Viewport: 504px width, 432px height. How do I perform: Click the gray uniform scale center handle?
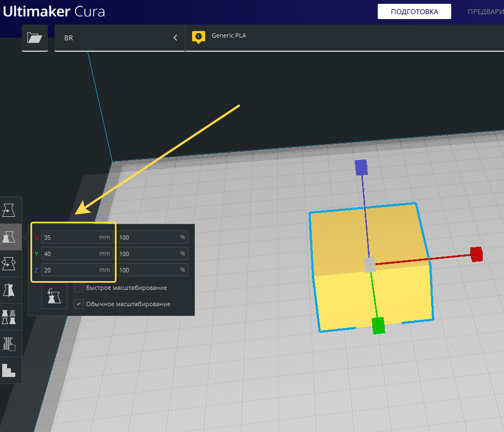coord(370,265)
